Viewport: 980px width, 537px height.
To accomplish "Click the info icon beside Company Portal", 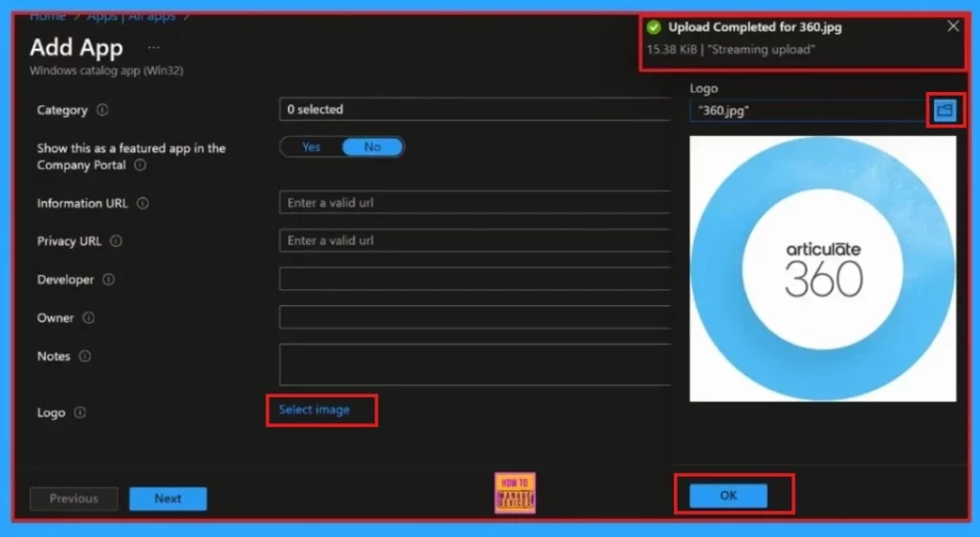I will (141, 165).
